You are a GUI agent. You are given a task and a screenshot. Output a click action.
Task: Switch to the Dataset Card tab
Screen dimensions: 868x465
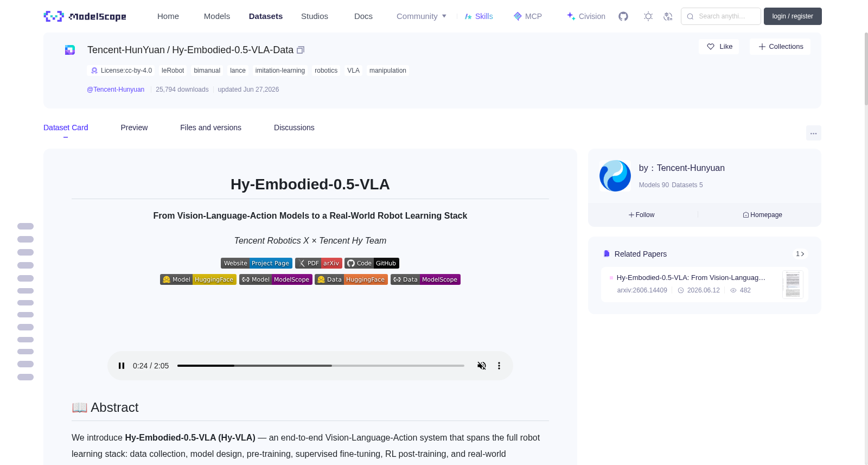click(x=66, y=128)
